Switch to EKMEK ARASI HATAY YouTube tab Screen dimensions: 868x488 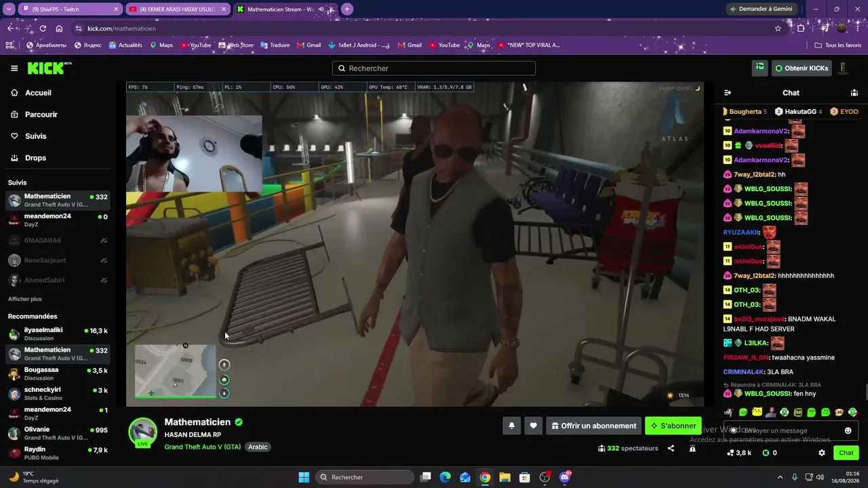[178, 9]
